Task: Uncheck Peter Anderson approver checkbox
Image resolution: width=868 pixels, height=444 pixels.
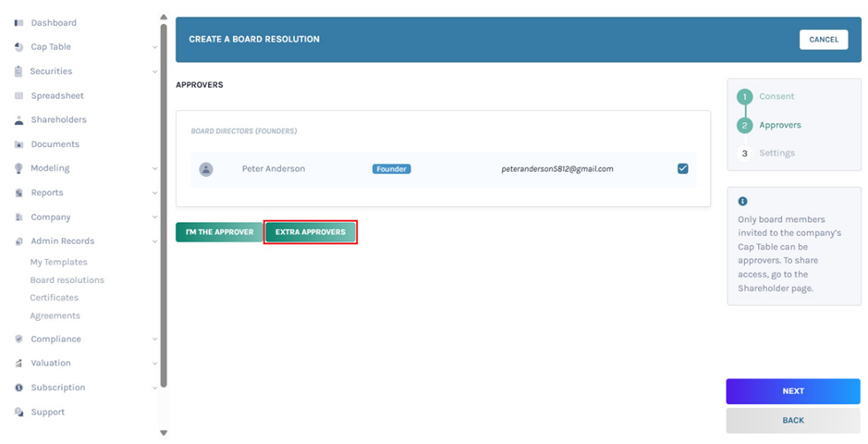Action: pyautogui.click(x=682, y=168)
